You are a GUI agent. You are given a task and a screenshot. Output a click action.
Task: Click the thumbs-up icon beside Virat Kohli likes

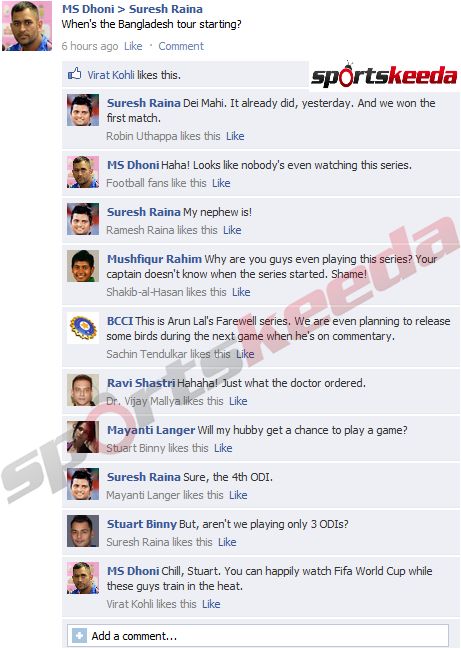point(74,74)
